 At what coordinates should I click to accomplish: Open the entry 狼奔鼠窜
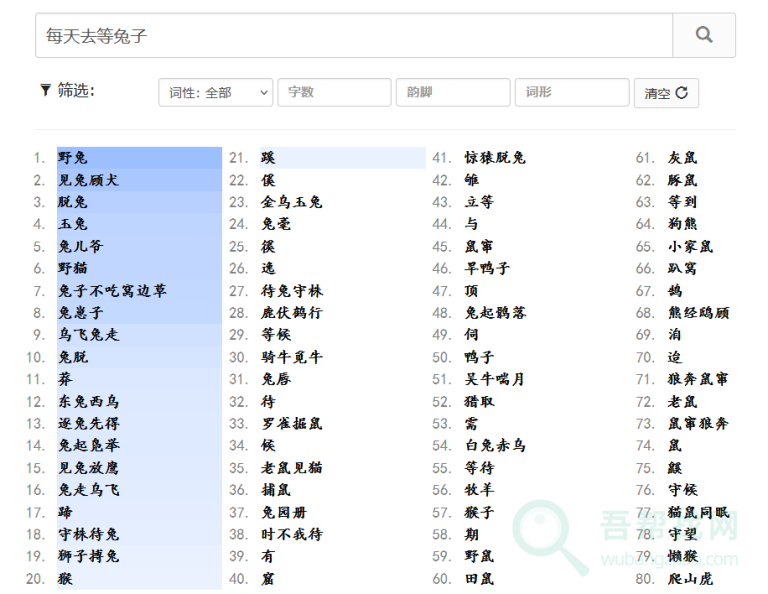point(698,379)
